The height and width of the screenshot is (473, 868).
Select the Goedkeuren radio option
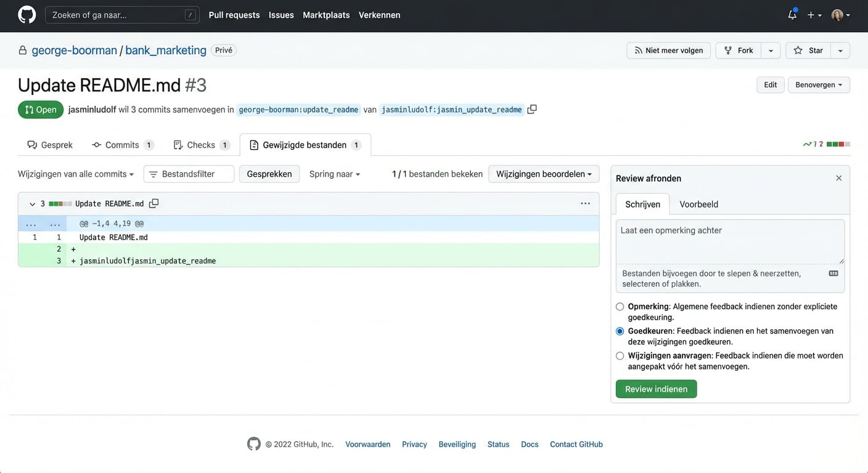tap(620, 331)
